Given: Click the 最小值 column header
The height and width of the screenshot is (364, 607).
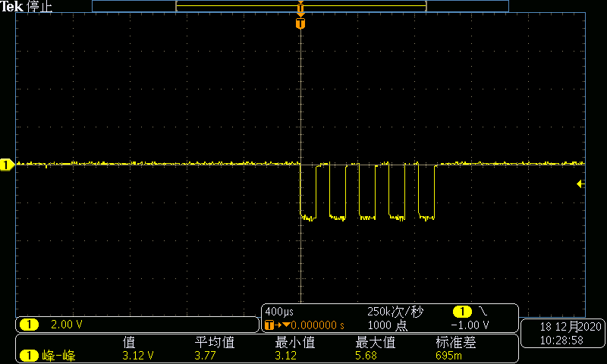Looking at the screenshot, I should tap(294, 342).
